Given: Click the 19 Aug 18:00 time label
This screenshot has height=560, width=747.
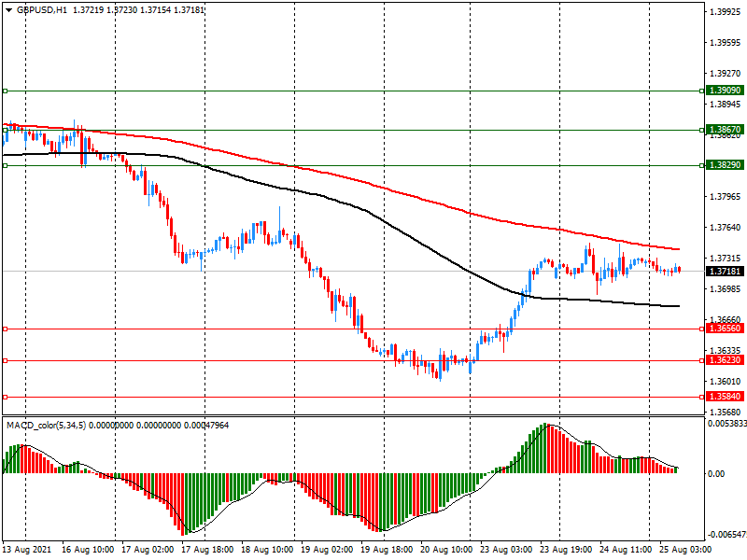Looking at the screenshot, I should pyautogui.click(x=387, y=550).
